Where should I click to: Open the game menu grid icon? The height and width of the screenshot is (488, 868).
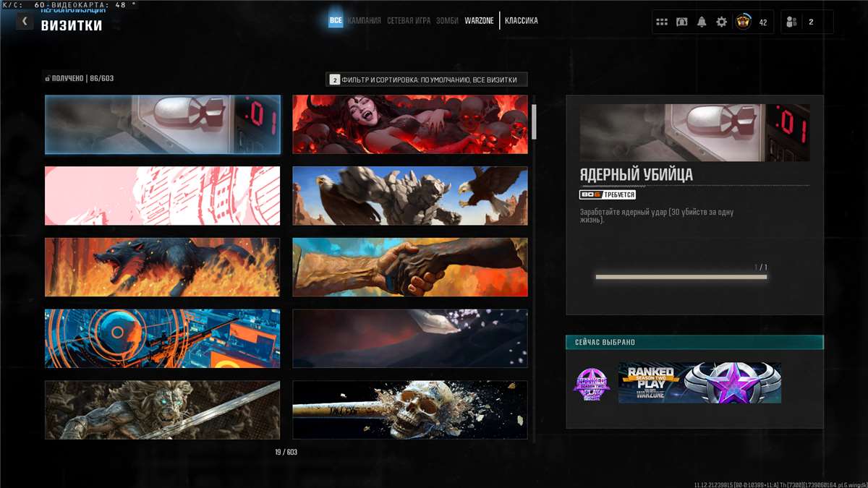pos(662,22)
